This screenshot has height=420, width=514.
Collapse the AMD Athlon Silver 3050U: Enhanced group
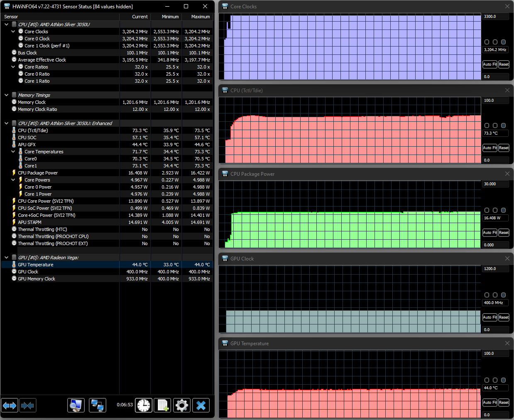7,123
